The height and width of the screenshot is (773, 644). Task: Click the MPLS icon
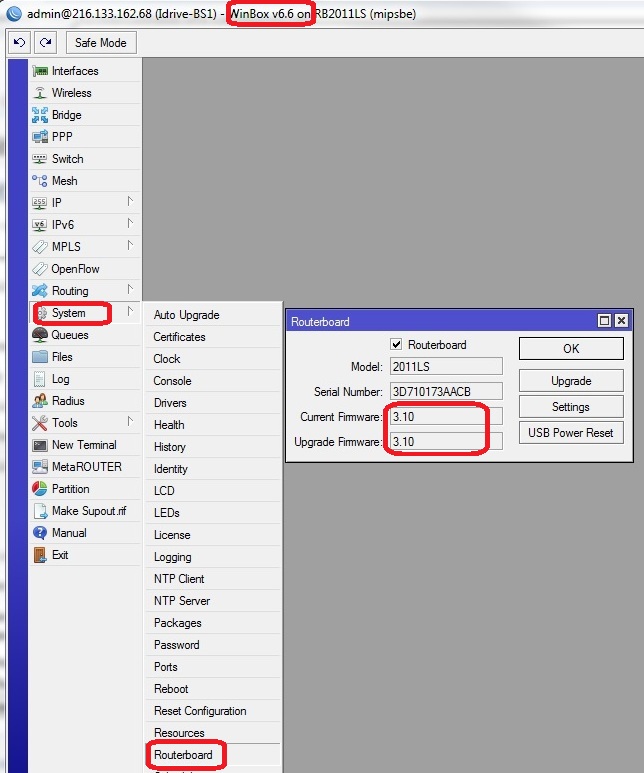point(40,246)
